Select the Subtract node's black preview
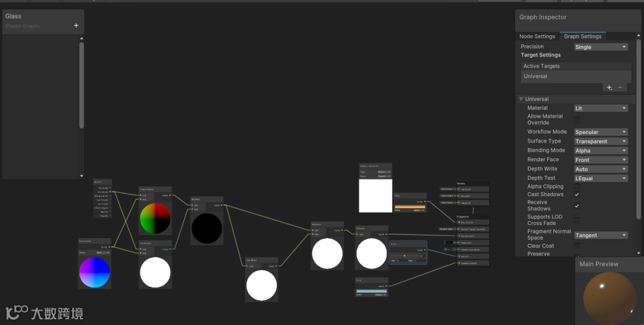 (x=207, y=228)
